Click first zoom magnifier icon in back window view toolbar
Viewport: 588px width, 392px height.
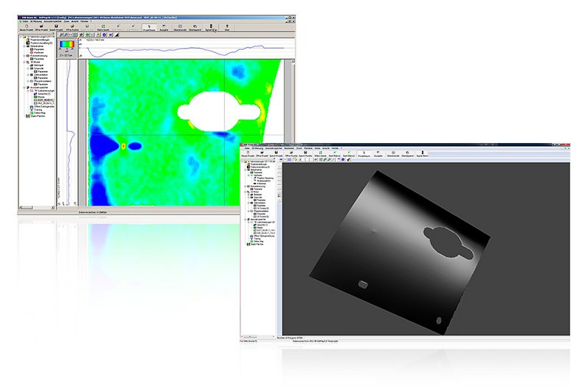coord(61,35)
